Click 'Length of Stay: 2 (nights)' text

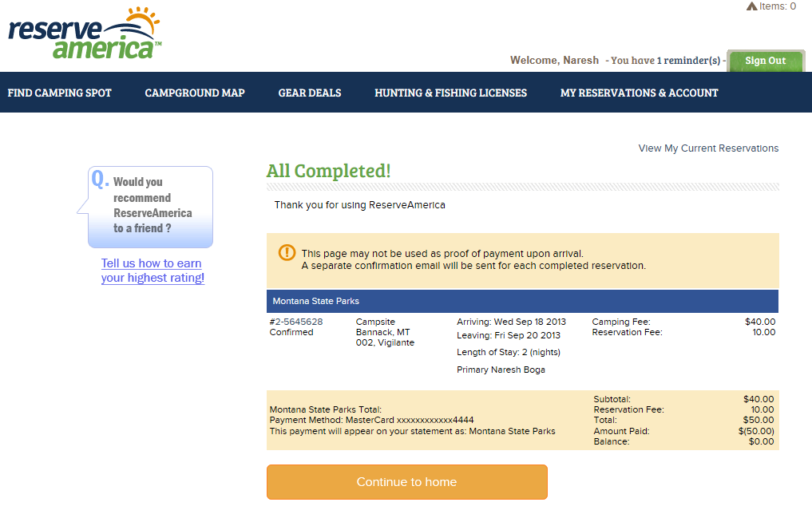click(509, 352)
